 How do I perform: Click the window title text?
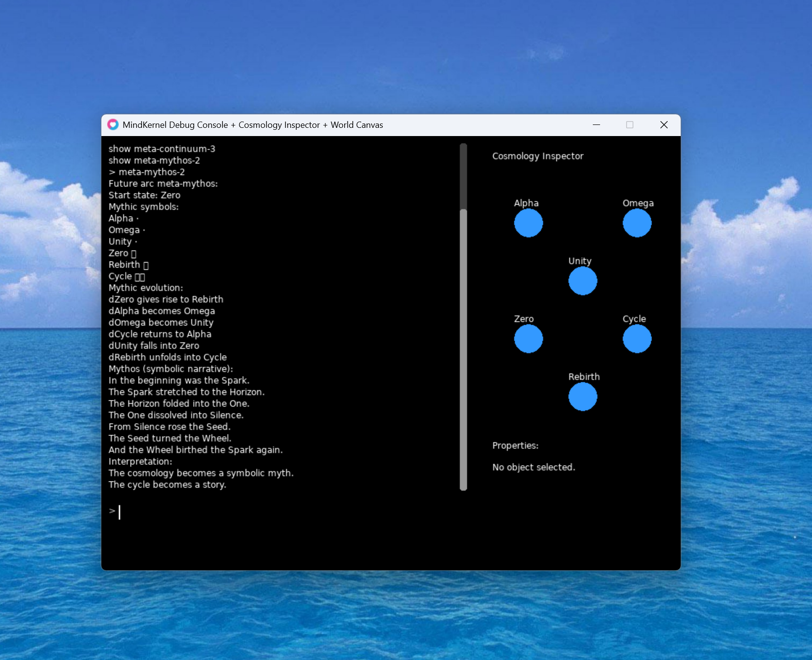[x=252, y=125]
